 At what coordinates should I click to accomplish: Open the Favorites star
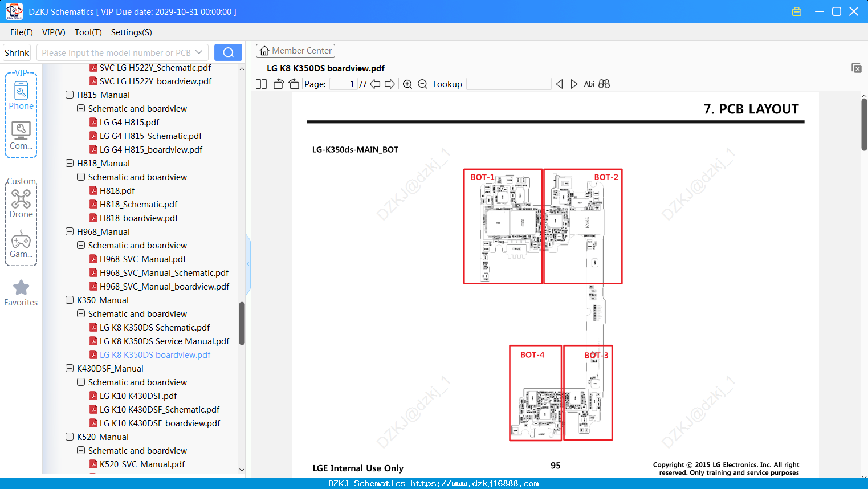pyautogui.click(x=21, y=293)
